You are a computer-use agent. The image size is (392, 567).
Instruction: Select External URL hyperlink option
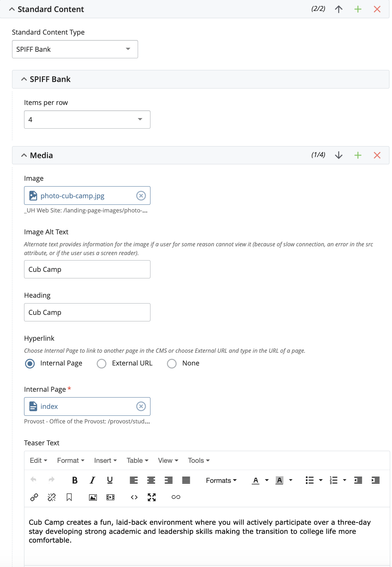point(102,363)
